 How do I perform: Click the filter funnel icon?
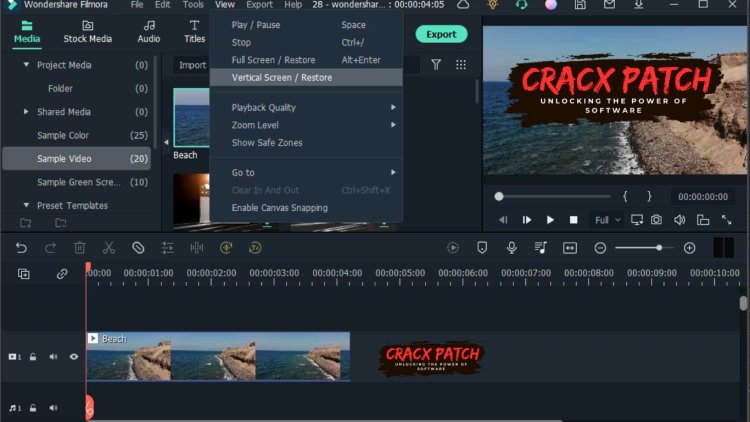point(436,65)
